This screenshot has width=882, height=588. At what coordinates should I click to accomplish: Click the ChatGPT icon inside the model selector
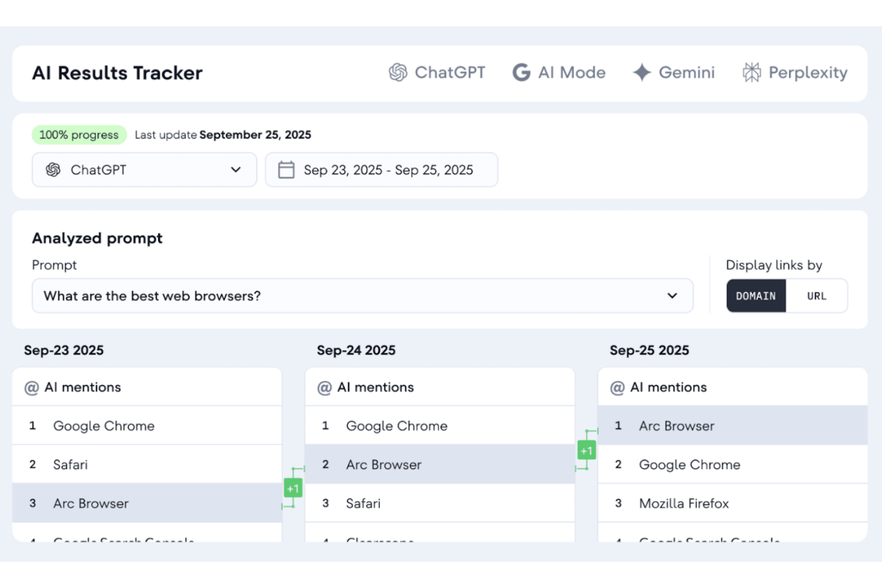point(53,170)
